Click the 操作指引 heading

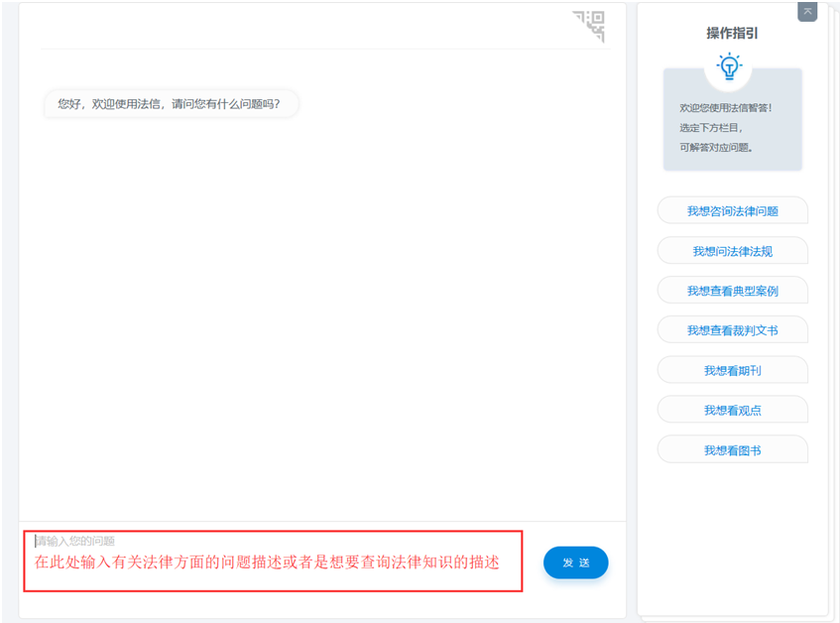[x=732, y=33]
